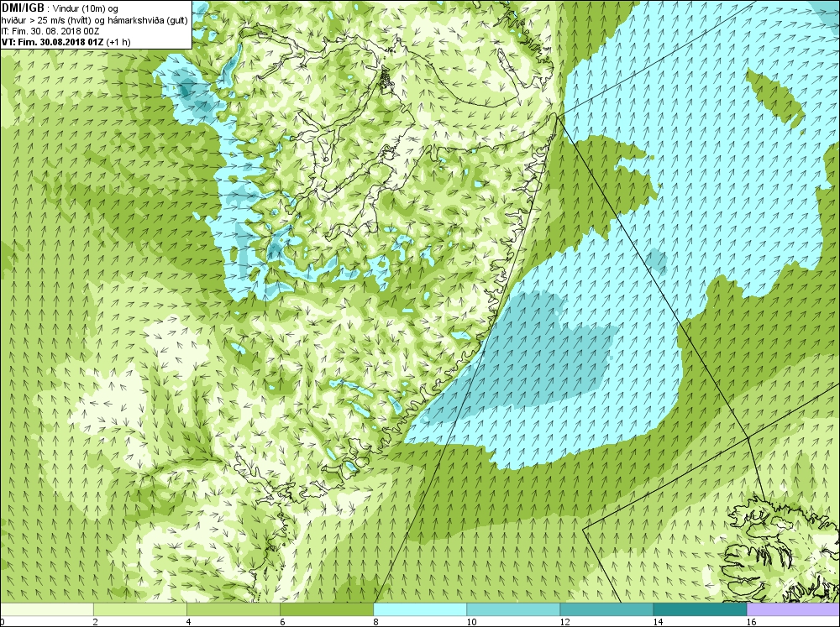Click the initial time line 'IT: Fim. 30. 08. 2018 00Z'
Viewport: 840px width, 627px height.
tap(50, 31)
